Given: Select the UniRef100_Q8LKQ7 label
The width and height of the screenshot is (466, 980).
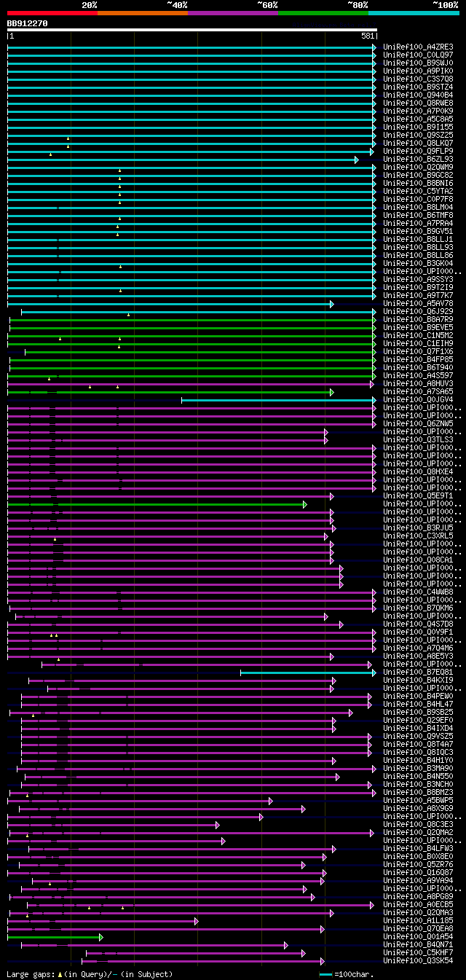Looking at the screenshot, I should 418,143.
